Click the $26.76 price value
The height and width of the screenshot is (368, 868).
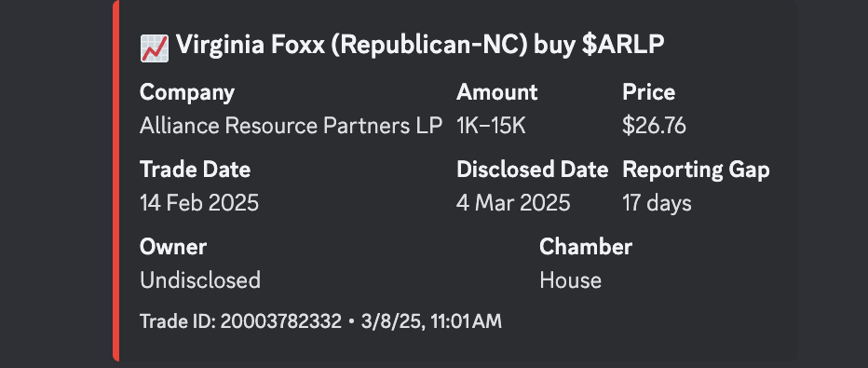654,126
